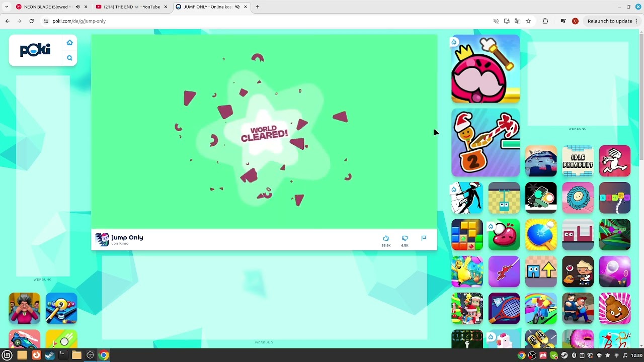Open the black stickman Santa hat game
This screenshot has width=644, height=362.
(x=467, y=198)
